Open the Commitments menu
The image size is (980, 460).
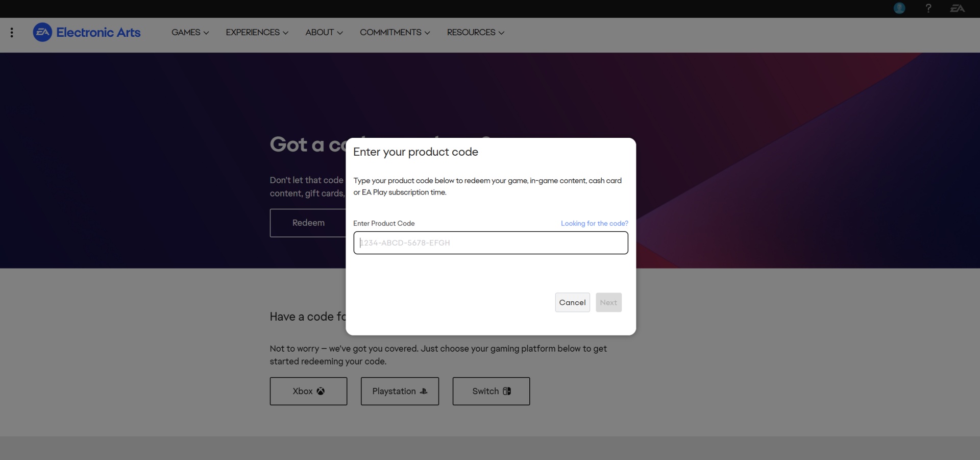(x=395, y=33)
